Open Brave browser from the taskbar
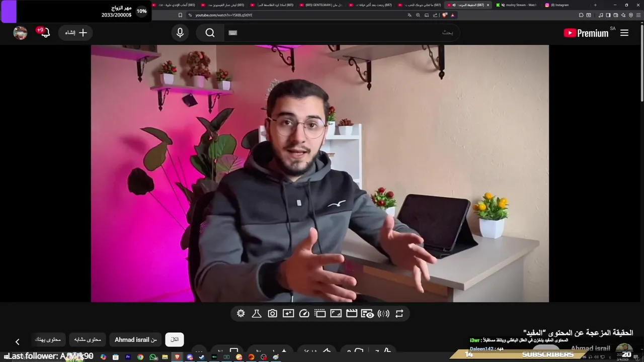Viewport: 644px width, 362px height. pyautogui.click(x=177, y=357)
